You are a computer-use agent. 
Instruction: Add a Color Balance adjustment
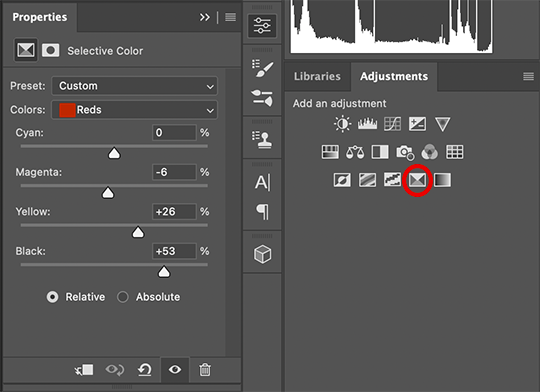[355, 152]
